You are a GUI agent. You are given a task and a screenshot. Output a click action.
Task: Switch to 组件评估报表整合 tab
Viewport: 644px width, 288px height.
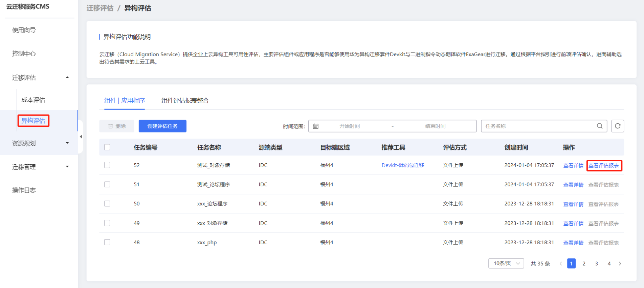[185, 101]
